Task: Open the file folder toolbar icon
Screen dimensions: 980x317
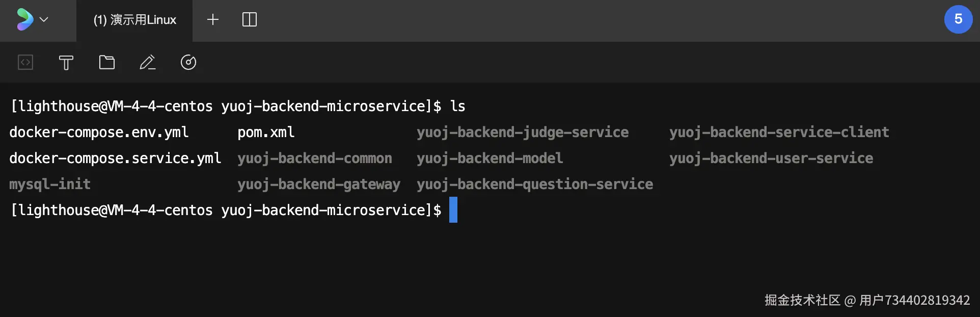Action: (x=107, y=62)
